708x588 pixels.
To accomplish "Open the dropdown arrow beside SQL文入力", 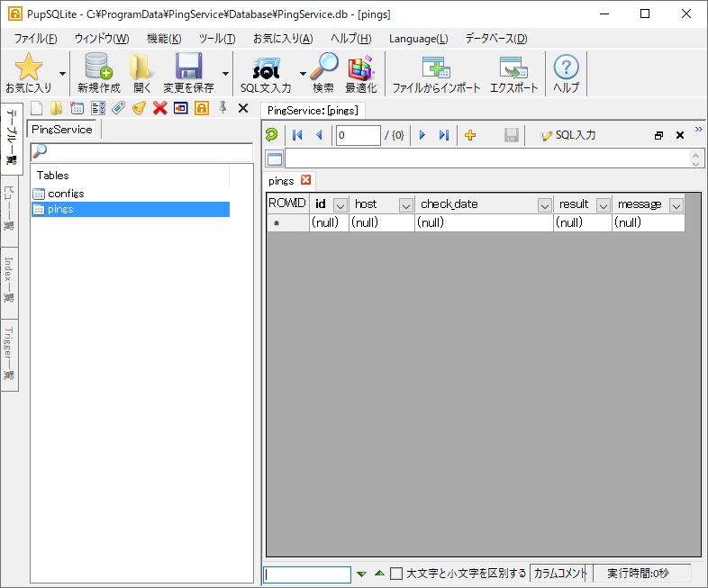I will click(x=303, y=73).
